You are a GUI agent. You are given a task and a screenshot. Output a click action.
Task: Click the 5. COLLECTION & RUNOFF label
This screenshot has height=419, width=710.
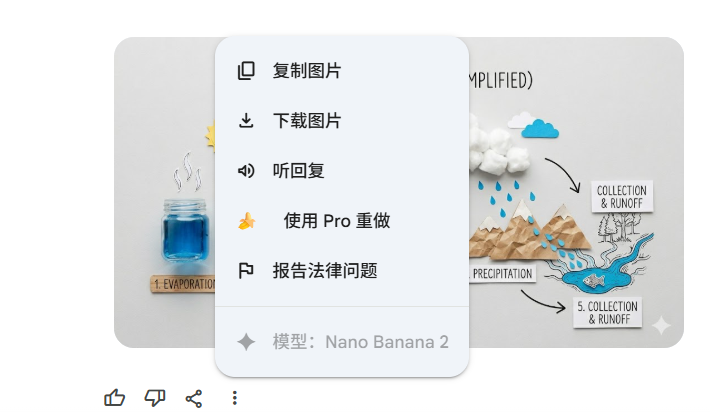pyautogui.click(x=607, y=313)
